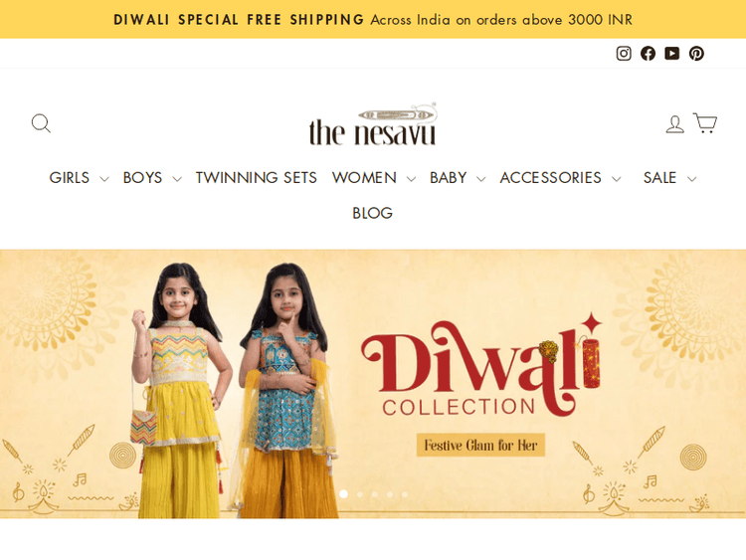Select the first carousel slide dot
Viewport: 746px width, 560px height.
click(x=343, y=494)
